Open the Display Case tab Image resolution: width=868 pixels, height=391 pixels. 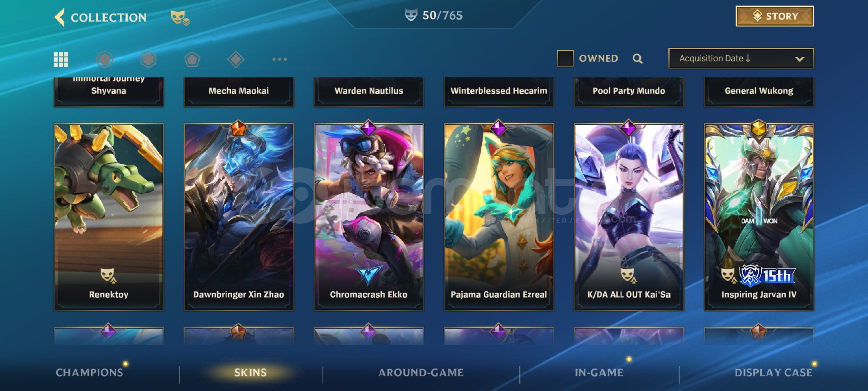[773, 373]
